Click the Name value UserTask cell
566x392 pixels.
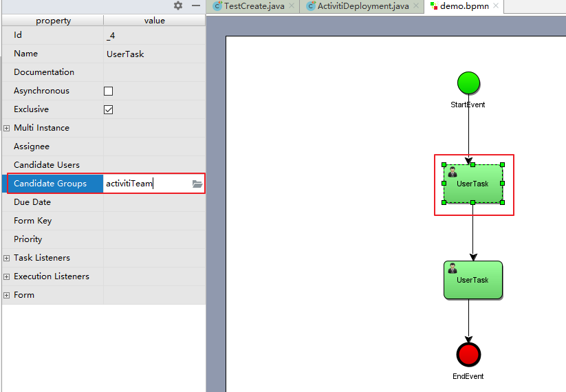coord(154,54)
